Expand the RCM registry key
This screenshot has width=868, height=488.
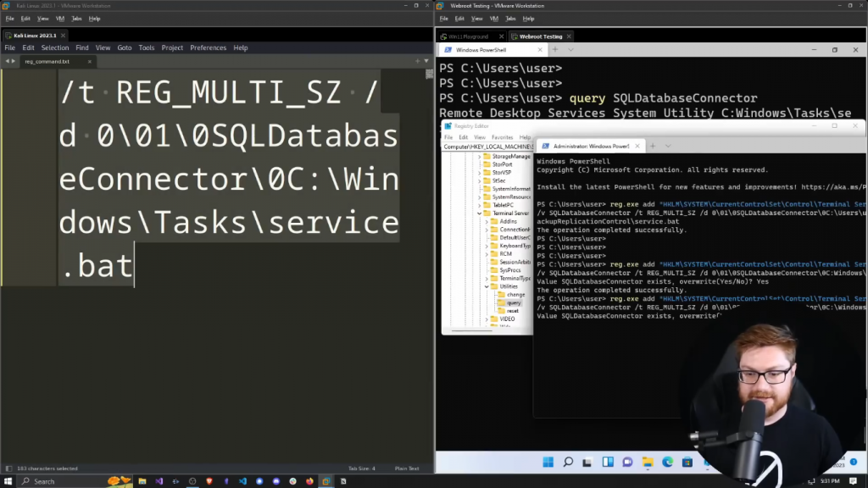[x=487, y=254]
